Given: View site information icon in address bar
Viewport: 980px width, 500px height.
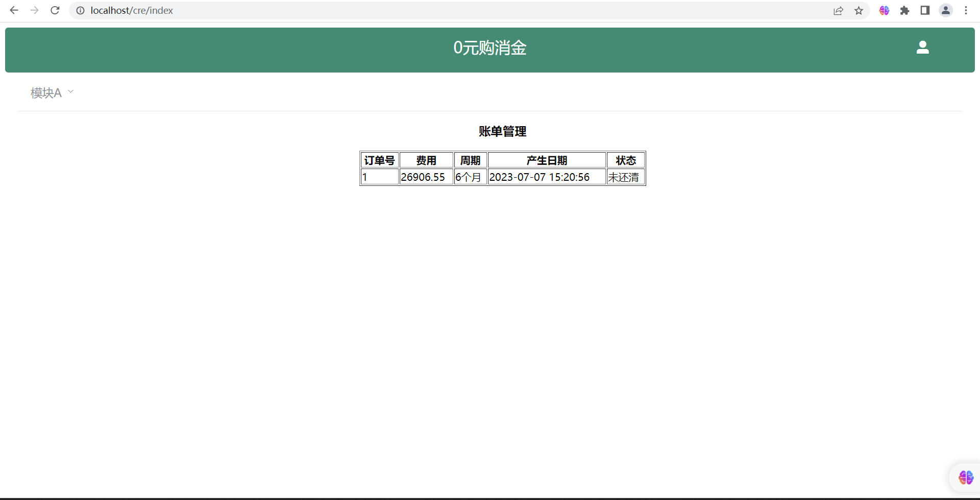Looking at the screenshot, I should tap(80, 10).
